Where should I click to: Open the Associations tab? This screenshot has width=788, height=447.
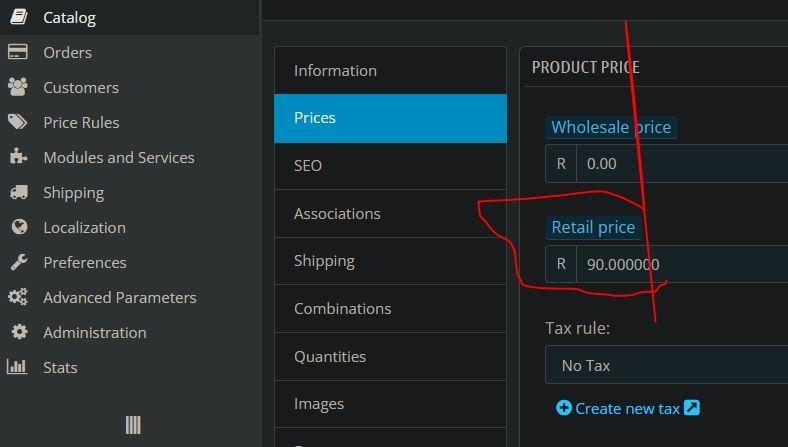point(390,214)
